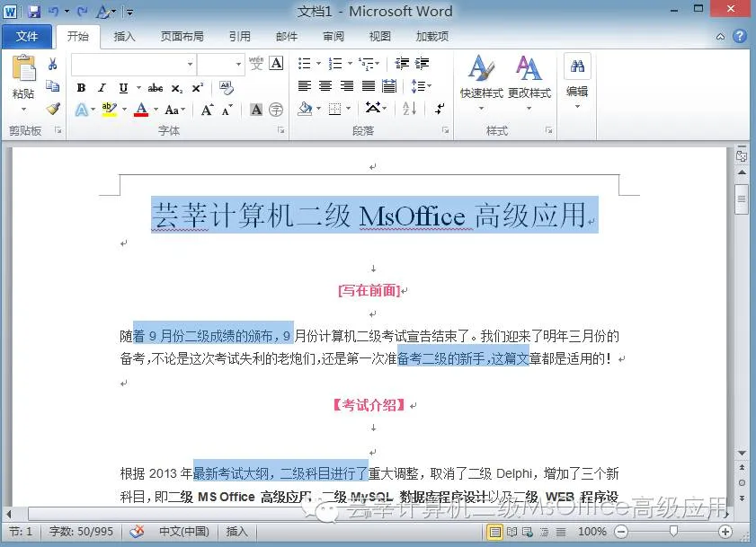
Task: Center align the paragraph
Action: 325,86
